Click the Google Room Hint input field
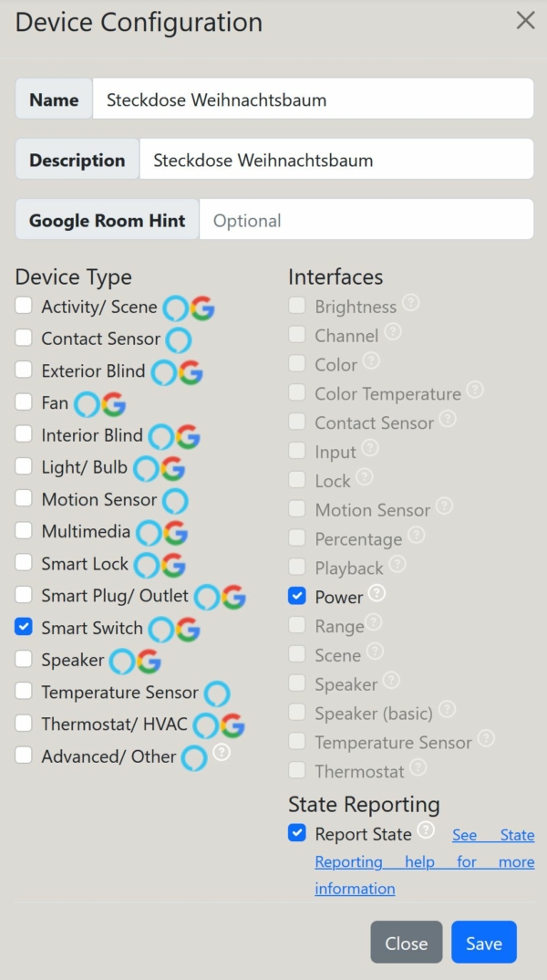Viewport: 547px width, 980px height. click(365, 219)
